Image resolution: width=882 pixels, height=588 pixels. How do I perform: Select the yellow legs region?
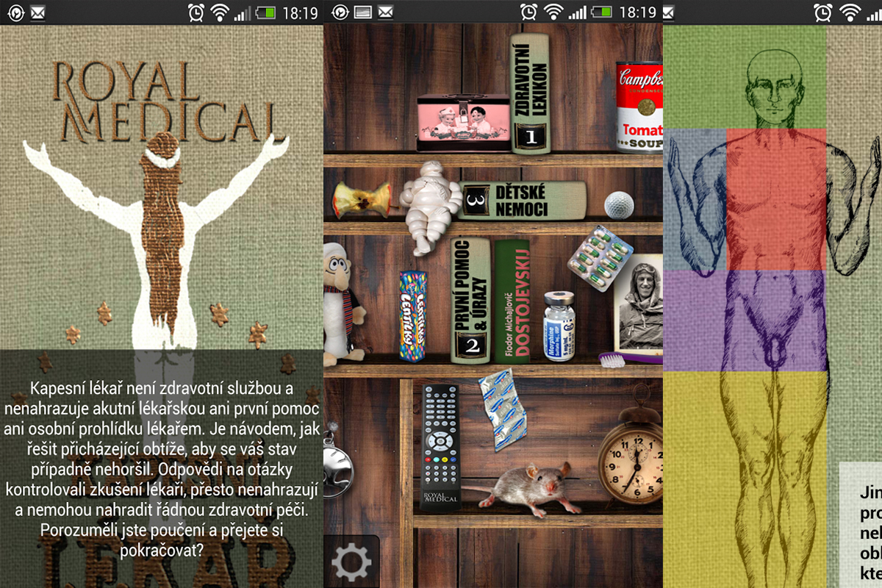pyautogui.click(x=745, y=479)
